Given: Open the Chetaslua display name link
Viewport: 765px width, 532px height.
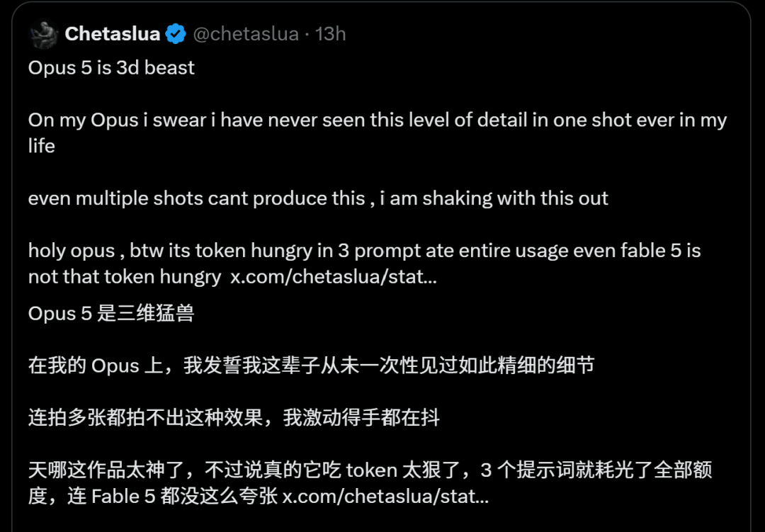Looking at the screenshot, I should 112,34.
